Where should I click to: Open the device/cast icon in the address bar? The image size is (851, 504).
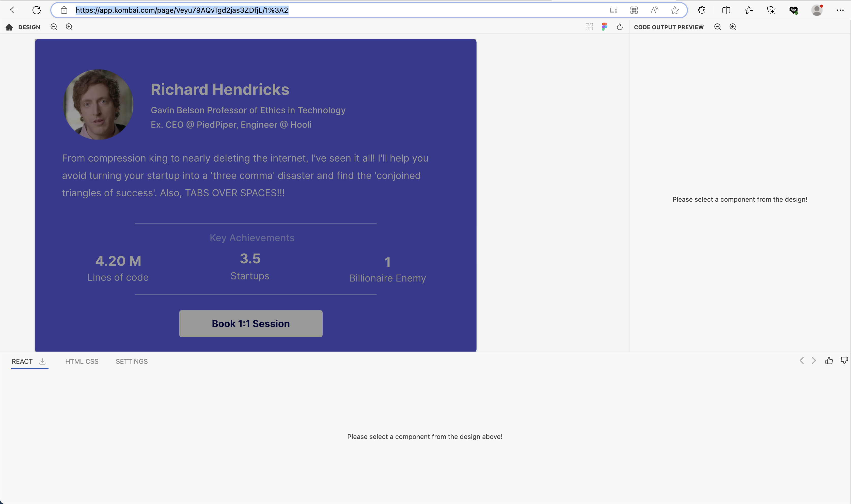tap(613, 10)
